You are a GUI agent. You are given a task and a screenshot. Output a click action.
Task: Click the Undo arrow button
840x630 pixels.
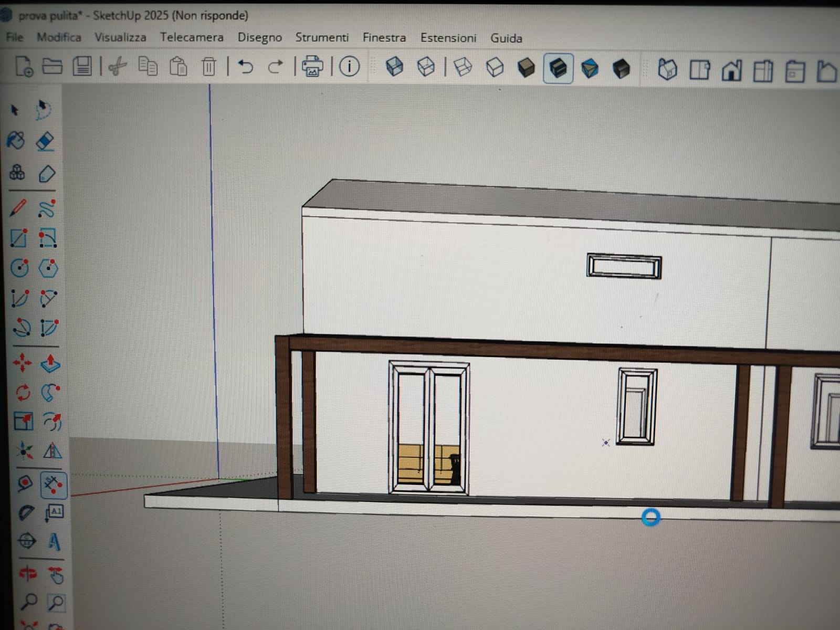pos(245,67)
